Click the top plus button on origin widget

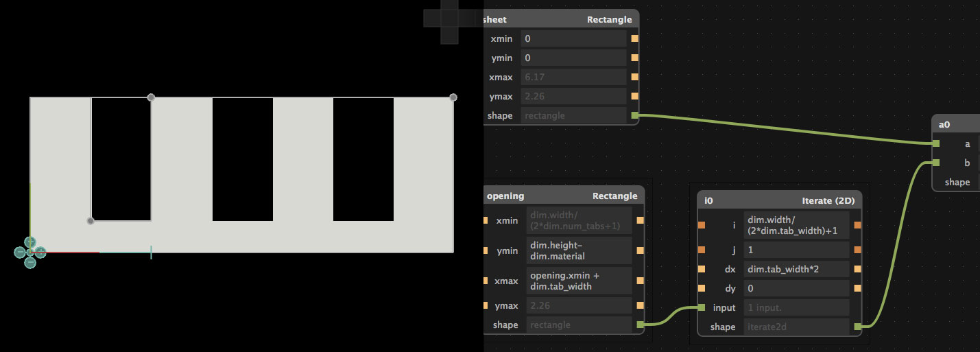[30, 242]
